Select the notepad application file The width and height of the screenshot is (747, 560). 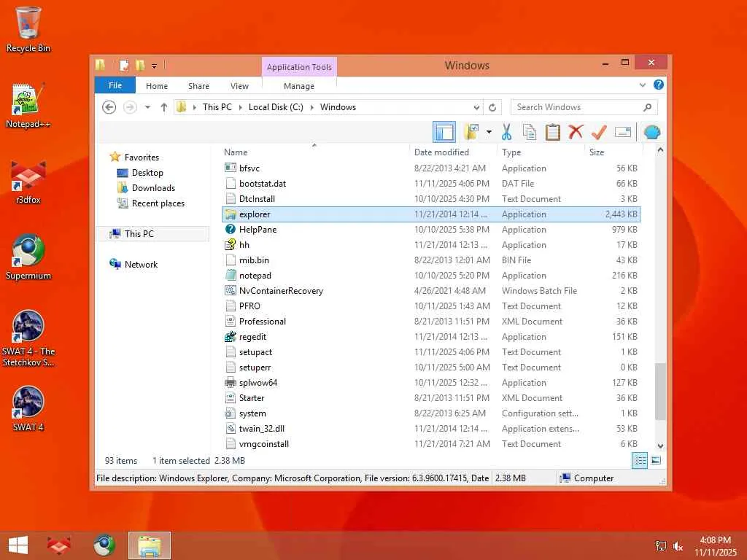click(x=430, y=275)
